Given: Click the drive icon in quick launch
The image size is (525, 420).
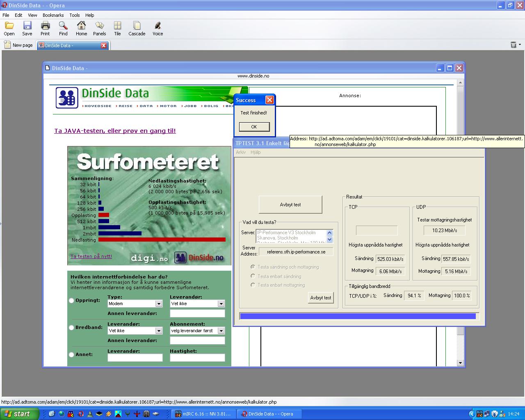Looking at the screenshot, I should pyautogui.click(x=156, y=414).
